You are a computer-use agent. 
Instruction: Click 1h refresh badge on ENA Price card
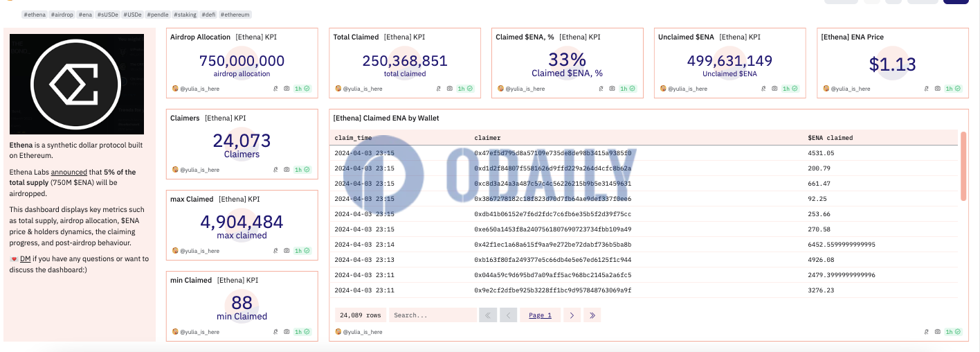click(952, 89)
